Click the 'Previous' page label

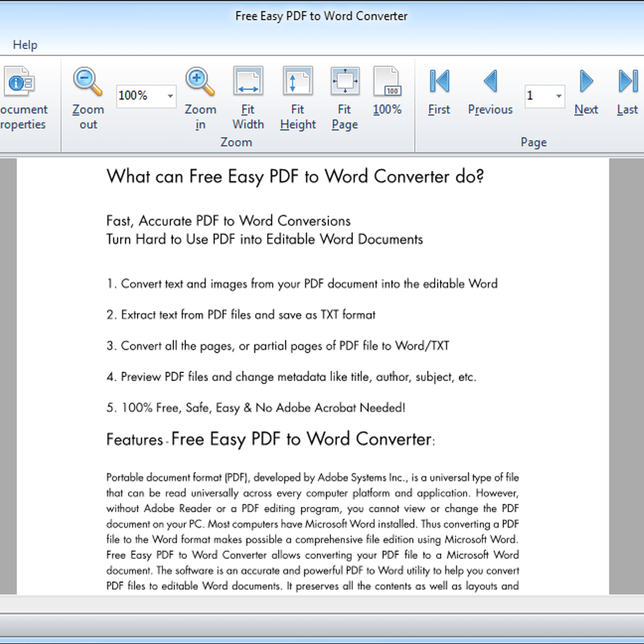click(x=490, y=109)
